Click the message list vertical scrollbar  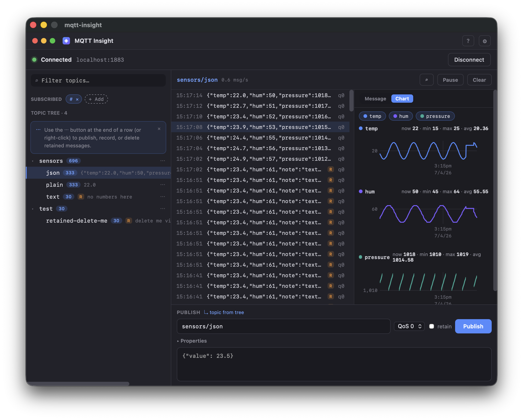point(351,101)
